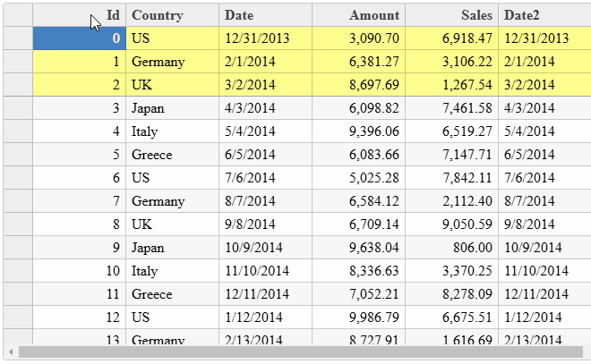This screenshot has height=364, width=591.
Task: Select the Amount cell showing 9,986.79
Action: [358, 317]
